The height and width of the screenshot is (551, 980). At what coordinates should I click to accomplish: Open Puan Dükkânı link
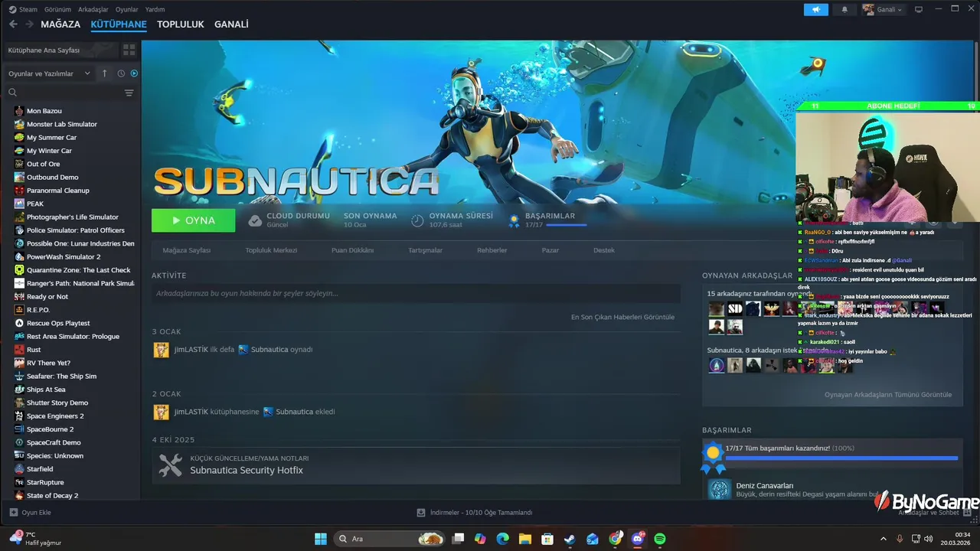pos(352,250)
